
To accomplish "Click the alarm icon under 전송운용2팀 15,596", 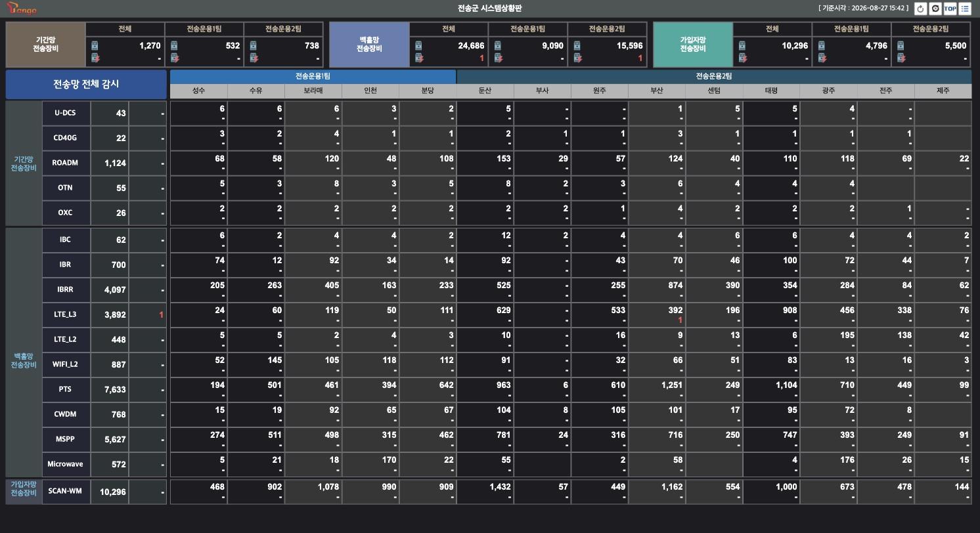I will click(577, 58).
